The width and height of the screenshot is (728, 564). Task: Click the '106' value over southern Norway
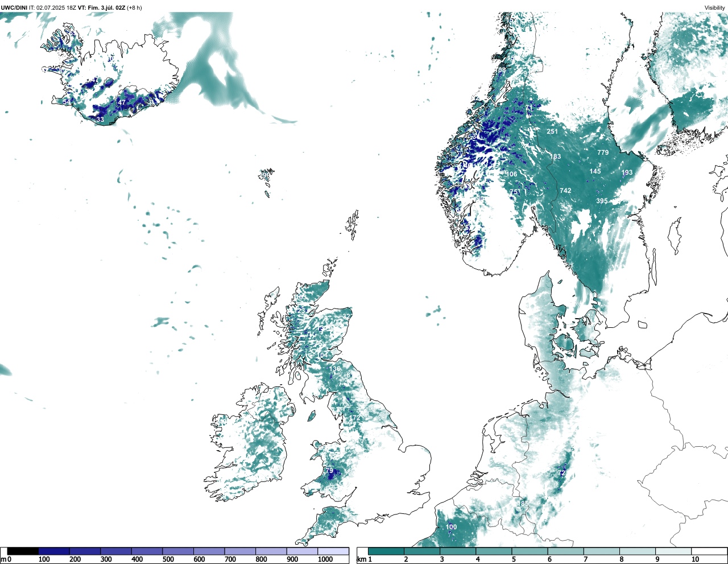tap(512, 175)
